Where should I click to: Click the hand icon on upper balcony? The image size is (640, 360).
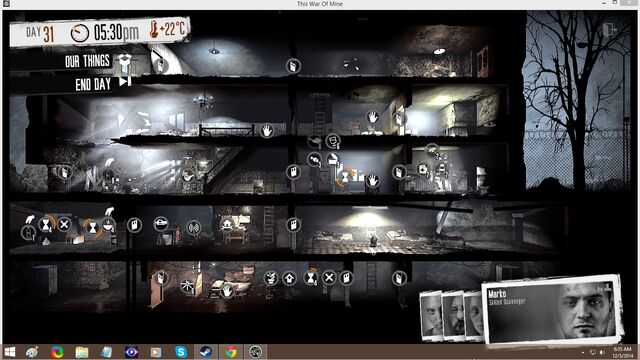coord(267,131)
